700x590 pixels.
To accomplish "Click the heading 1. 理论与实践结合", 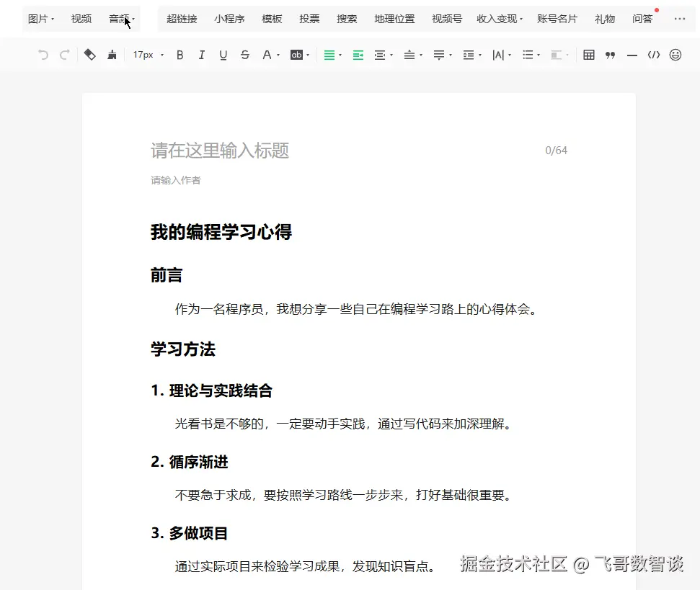I will click(x=212, y=390).
